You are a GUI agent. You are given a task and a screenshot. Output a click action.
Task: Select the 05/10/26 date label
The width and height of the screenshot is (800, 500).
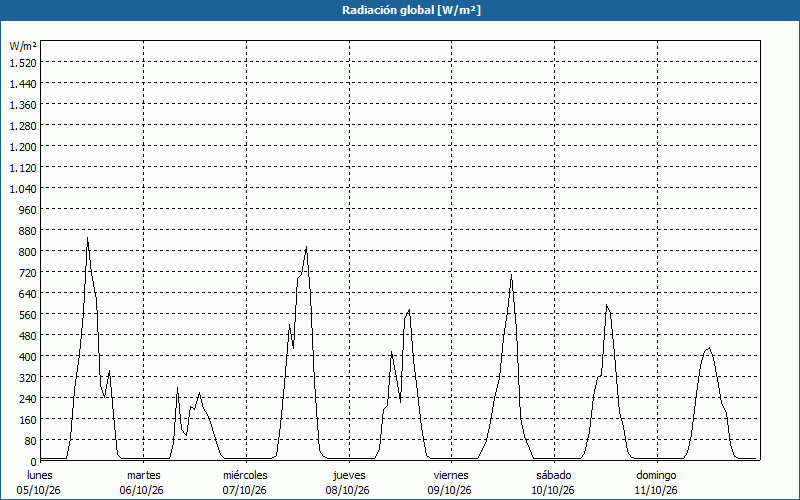pos(39,491)
